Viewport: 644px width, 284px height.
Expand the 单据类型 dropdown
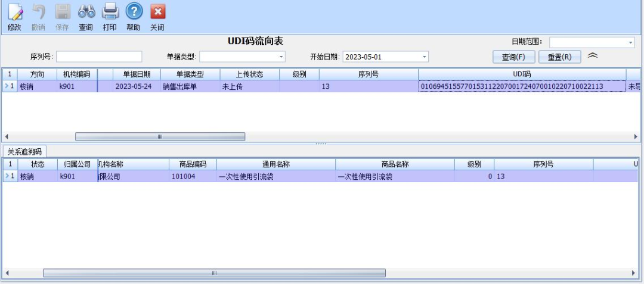pos(281,57)
